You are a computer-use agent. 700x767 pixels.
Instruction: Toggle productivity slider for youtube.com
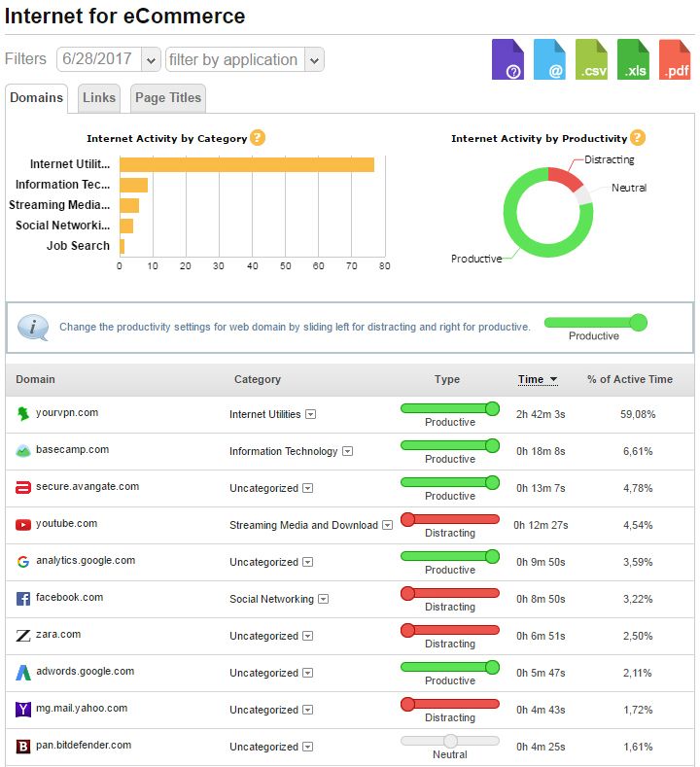click(x=449, y=519)
